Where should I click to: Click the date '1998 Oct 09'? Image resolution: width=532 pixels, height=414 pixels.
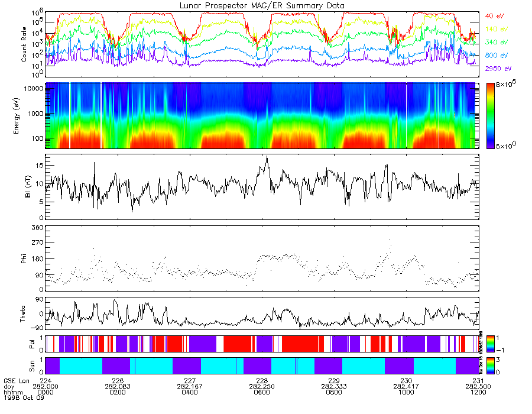point(24,397)
